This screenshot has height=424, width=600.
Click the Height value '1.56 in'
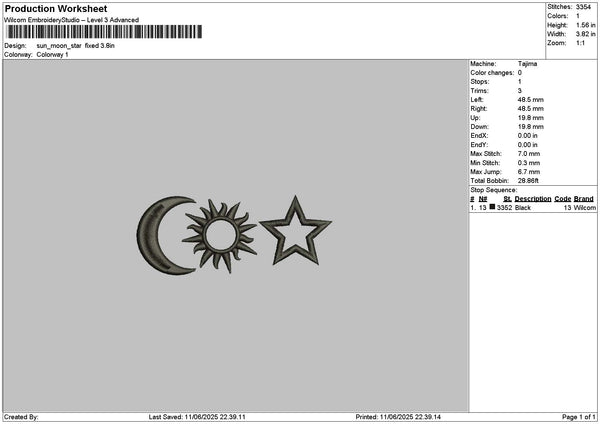[x=585, y=25]
